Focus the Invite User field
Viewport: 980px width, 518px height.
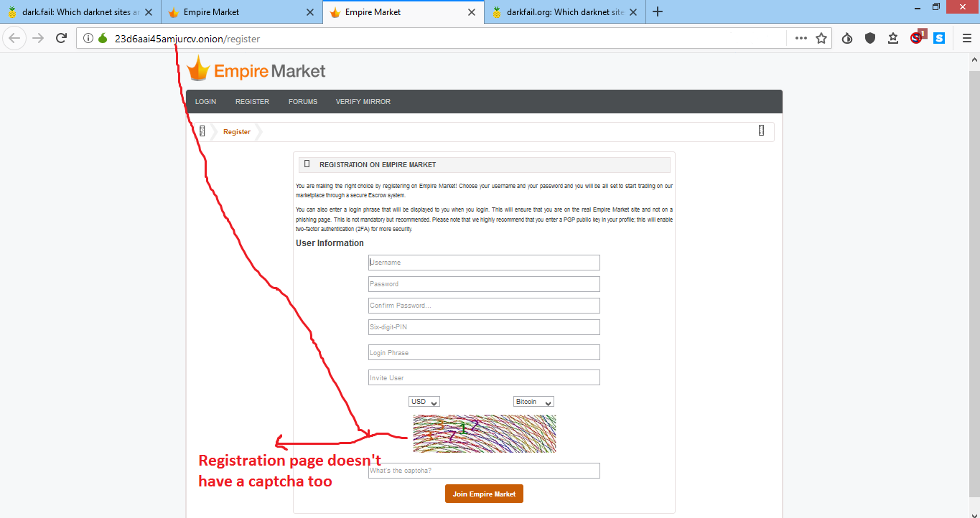484,377
